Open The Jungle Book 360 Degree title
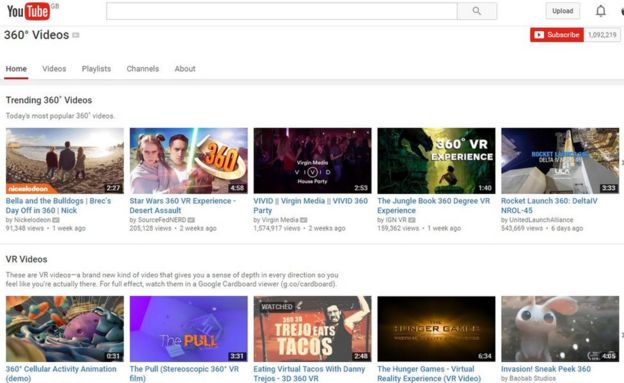 click(x=434, y=205)
